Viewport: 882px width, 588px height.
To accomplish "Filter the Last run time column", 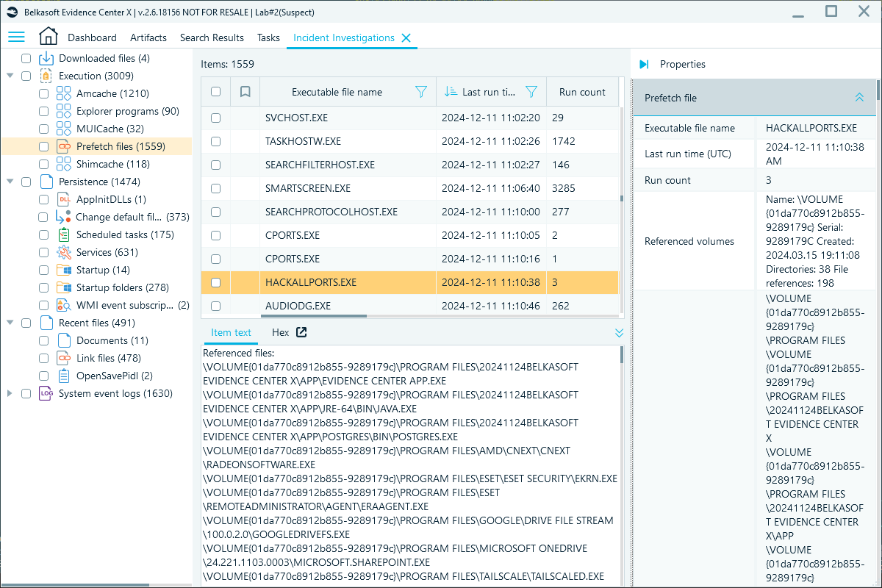I will [531, 92].
